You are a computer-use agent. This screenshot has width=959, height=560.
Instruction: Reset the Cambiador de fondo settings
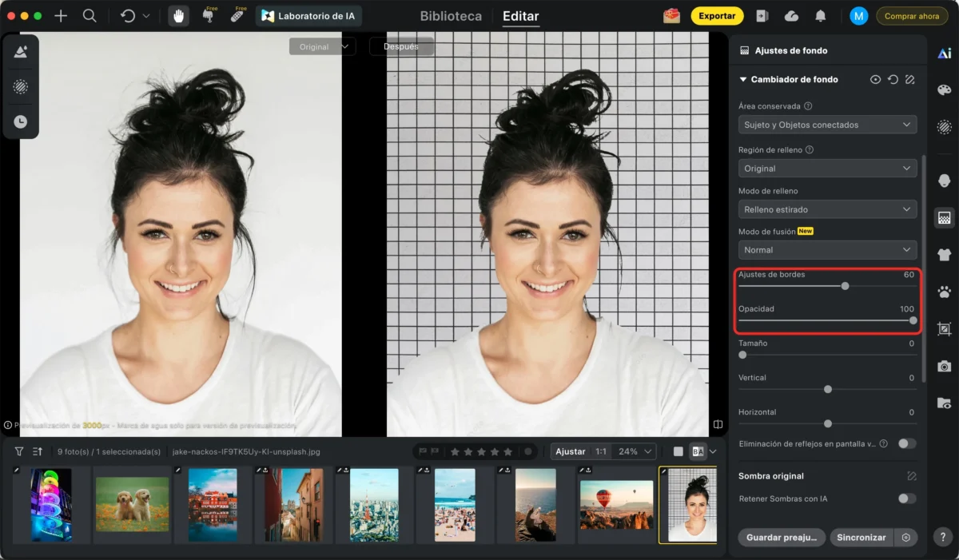pos(893,80)
